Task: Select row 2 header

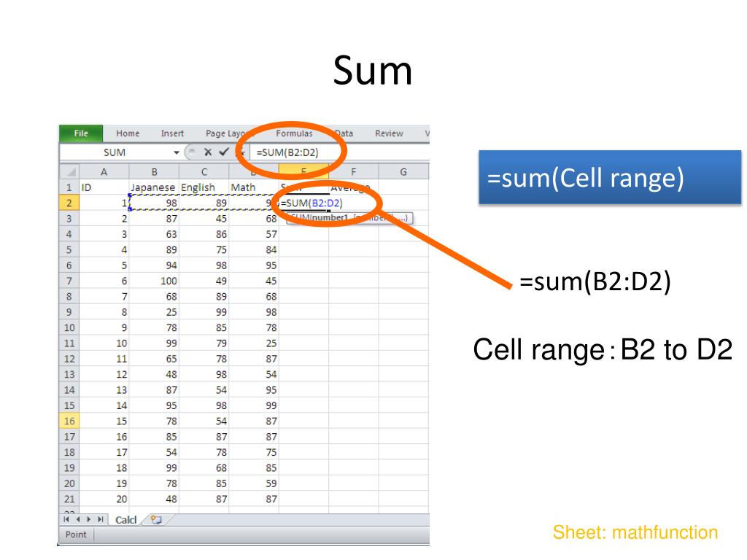Action: tap(69, 203)
